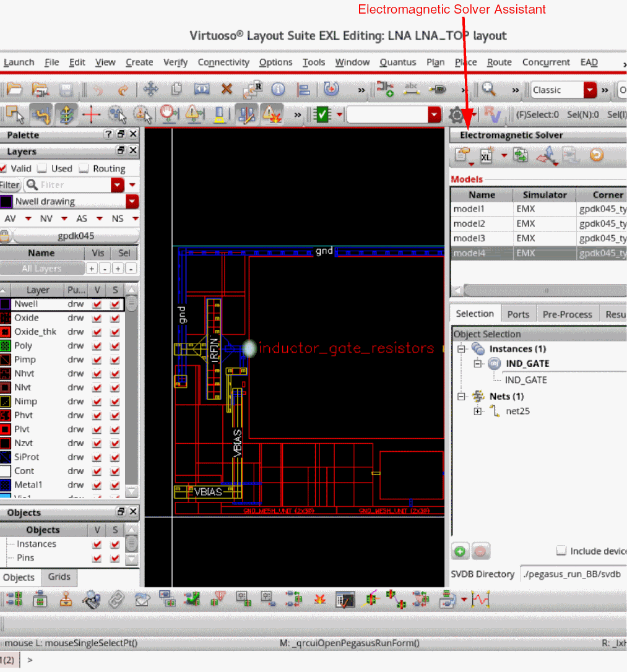Select model2 row in Models table
Image resolution: width=627 pixels, height=672 pixels.
tap(469, 223)
